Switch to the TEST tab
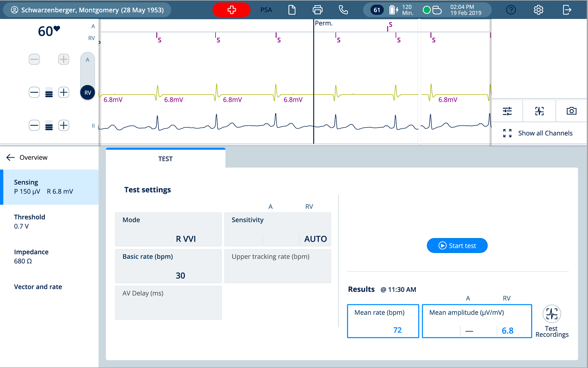The image size is (588, 368). tap(165, 158)
